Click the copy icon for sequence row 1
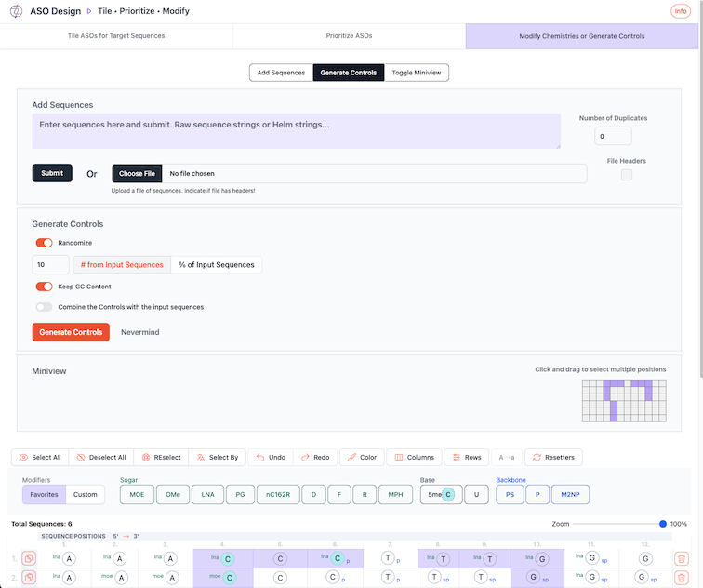The width and height of the screenshot is (703, 588). pyautogui.click(x=29, y=558)
